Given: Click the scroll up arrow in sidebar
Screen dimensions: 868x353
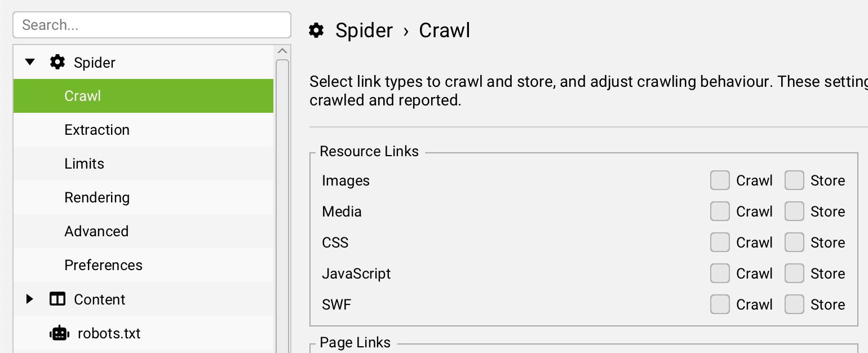Looking at the screenshot, I should tap(282, 51).
